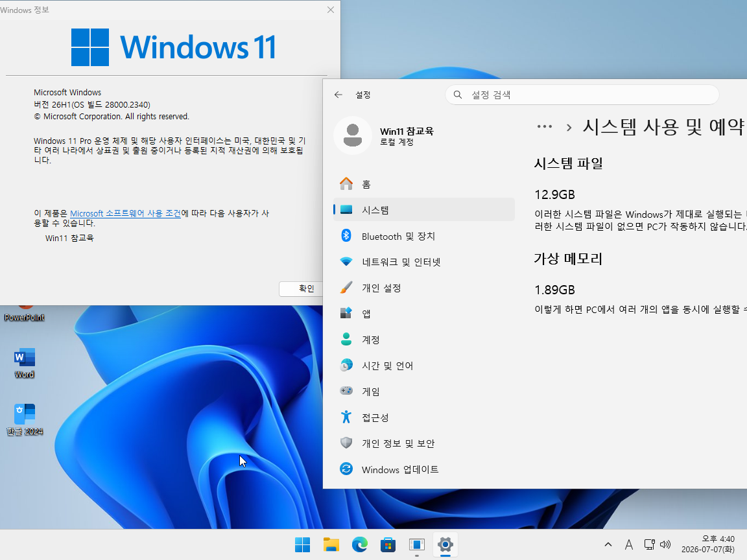Open File Explorer from the taskbar
Screen dimensions: 747x560
[x=331, y=544]
